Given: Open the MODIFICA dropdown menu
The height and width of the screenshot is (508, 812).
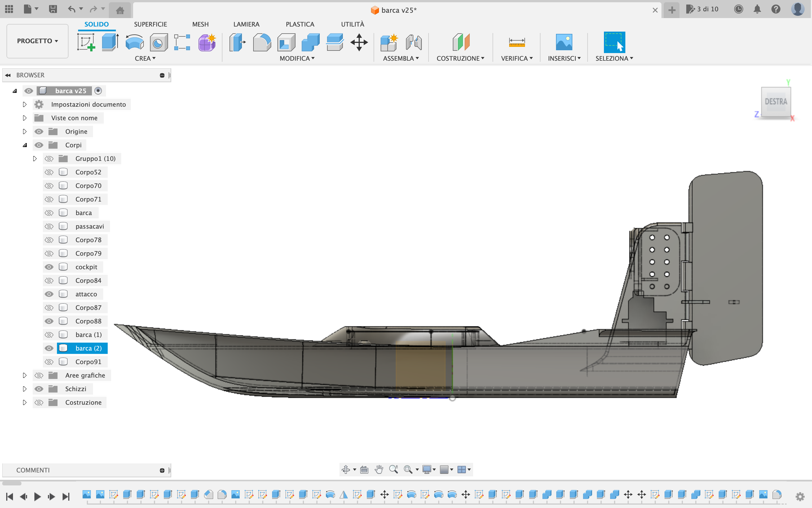Looking at the screenshot, I should click(297, 58).
